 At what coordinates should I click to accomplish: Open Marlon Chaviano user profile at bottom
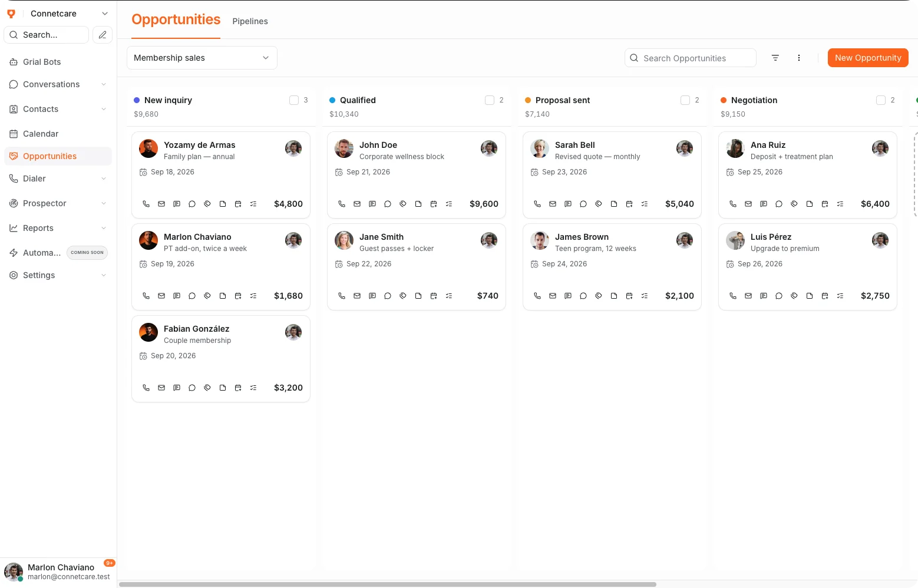tap(58, 572)
